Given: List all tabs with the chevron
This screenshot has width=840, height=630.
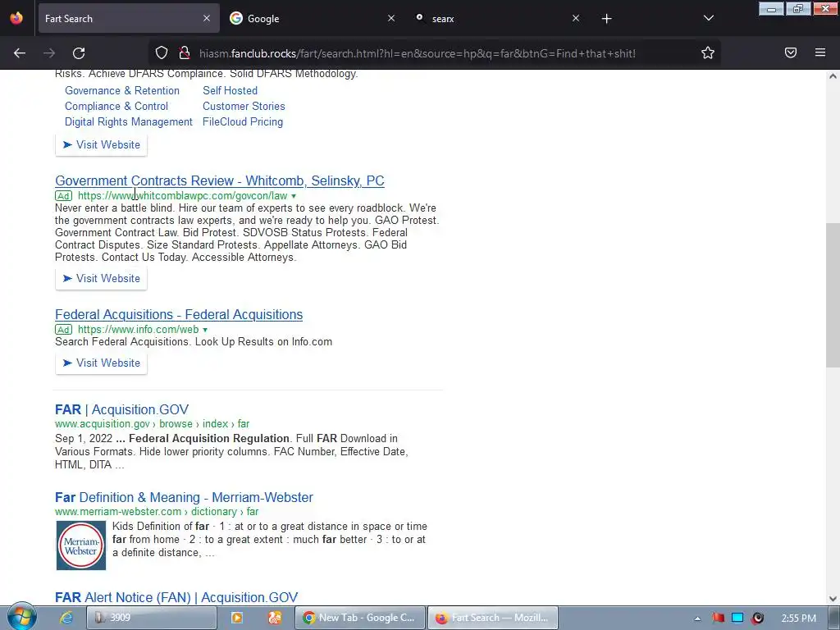Looking at the screenshot, I should click(708, 18).
